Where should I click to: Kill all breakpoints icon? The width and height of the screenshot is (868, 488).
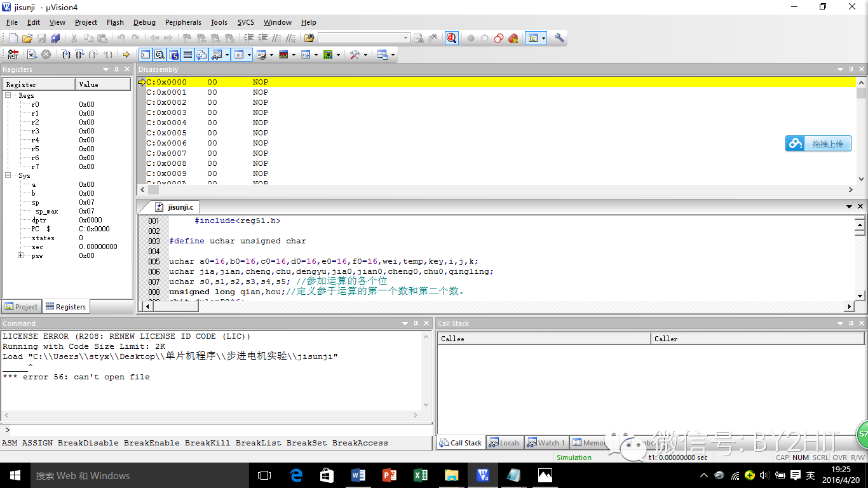(x=513, y=38)
